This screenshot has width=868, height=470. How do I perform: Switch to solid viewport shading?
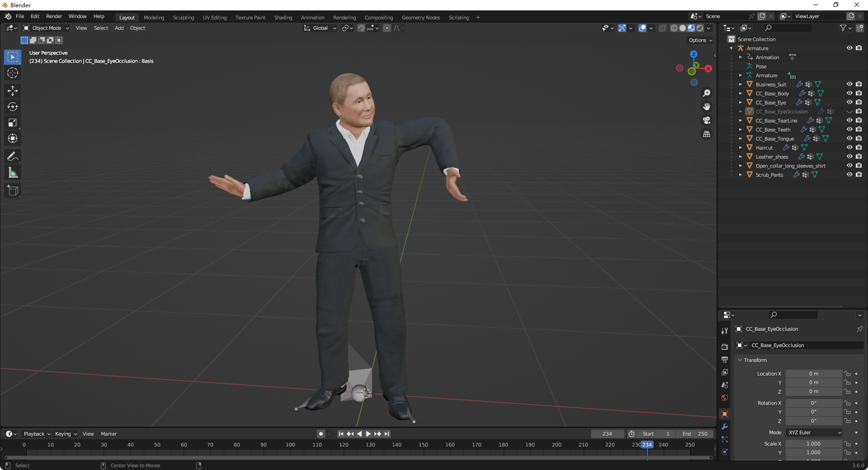(x=683, y=28)
